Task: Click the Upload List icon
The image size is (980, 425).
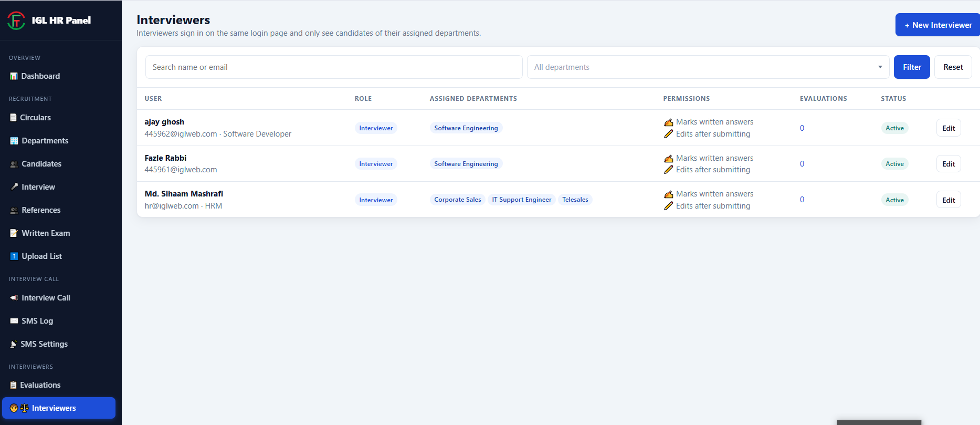Action: [14, 256]
